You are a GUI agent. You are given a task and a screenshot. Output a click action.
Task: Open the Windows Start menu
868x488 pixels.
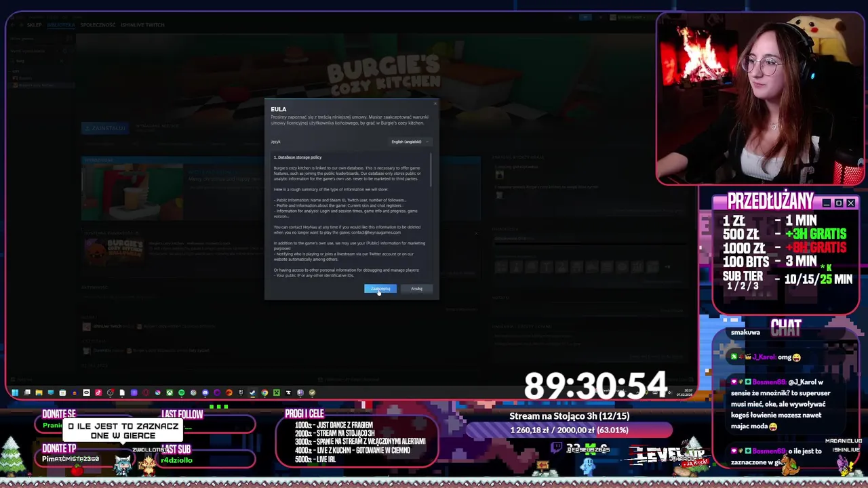(15, 392)
